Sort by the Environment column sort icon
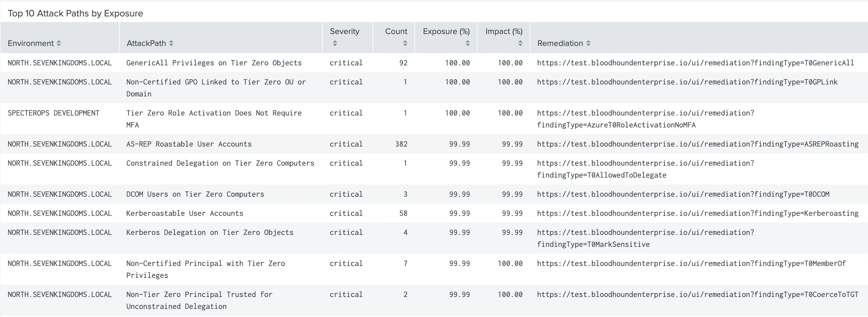The height and width of the screenshot is (317, 868). coord(59,43)
